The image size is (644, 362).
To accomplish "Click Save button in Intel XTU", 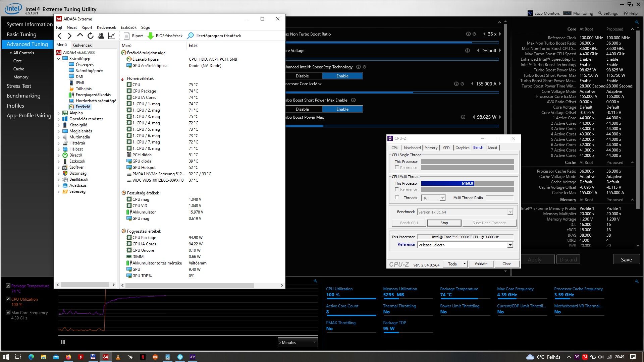I will click(x=626, y=259).
